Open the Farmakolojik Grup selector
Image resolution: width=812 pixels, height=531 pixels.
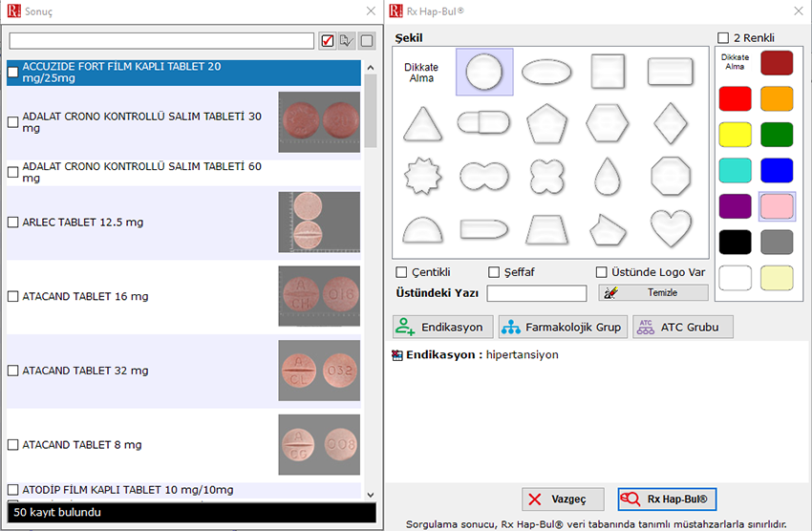click(x=562, y=327)
